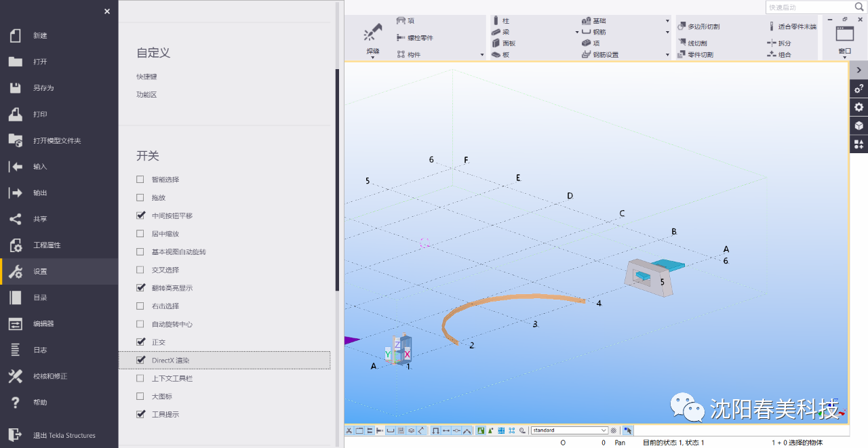Image resolution: width=868 pixels, height=448 pixels.
Task: Click the 面板 panel tool icon
Action: [496, 43]
